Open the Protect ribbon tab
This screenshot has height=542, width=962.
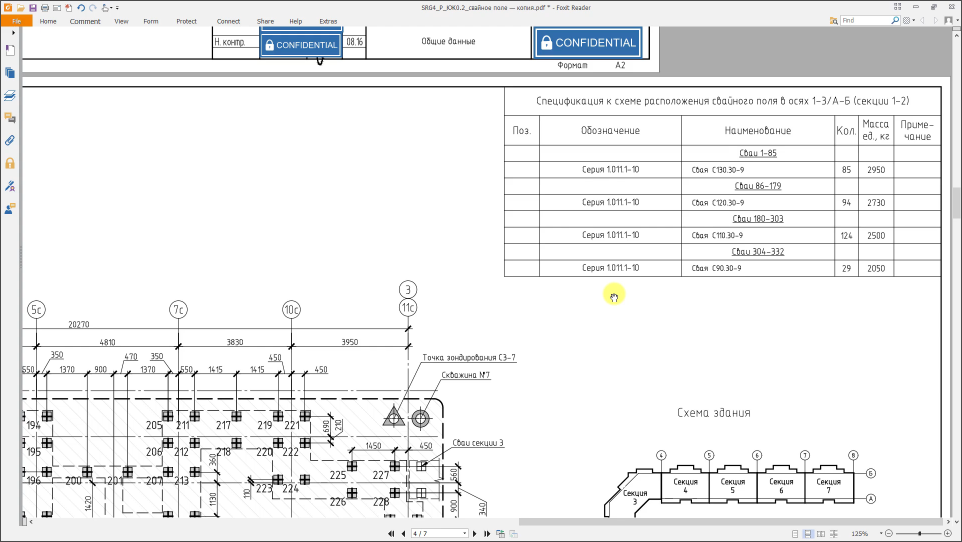coord(186,21)
